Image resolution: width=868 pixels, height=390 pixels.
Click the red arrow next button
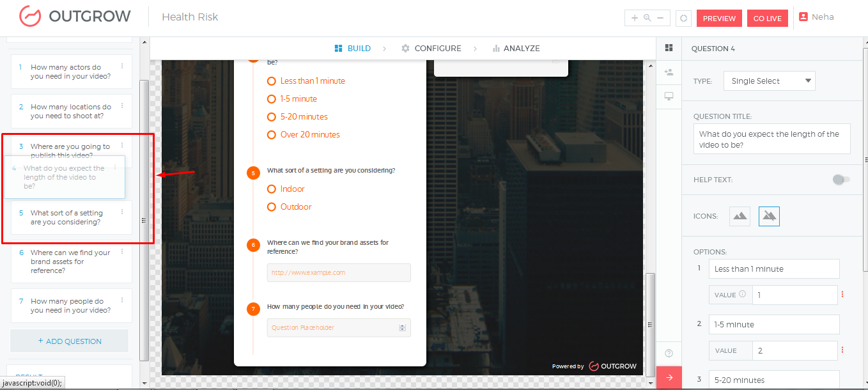(x=669, y=378)
